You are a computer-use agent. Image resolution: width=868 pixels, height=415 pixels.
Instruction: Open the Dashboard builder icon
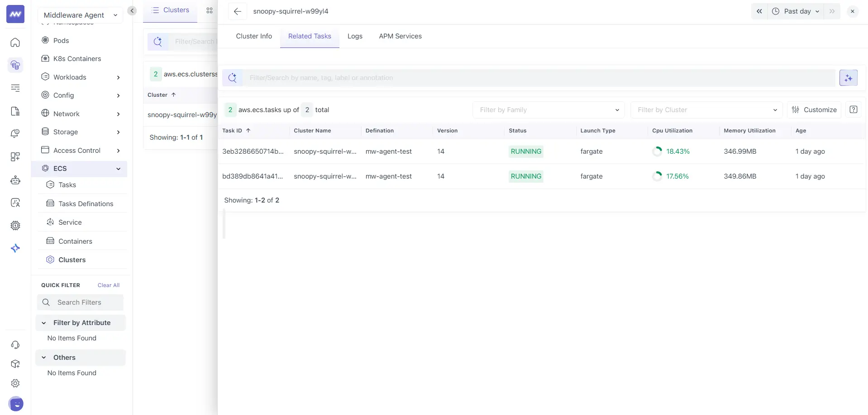pos(15,157)
